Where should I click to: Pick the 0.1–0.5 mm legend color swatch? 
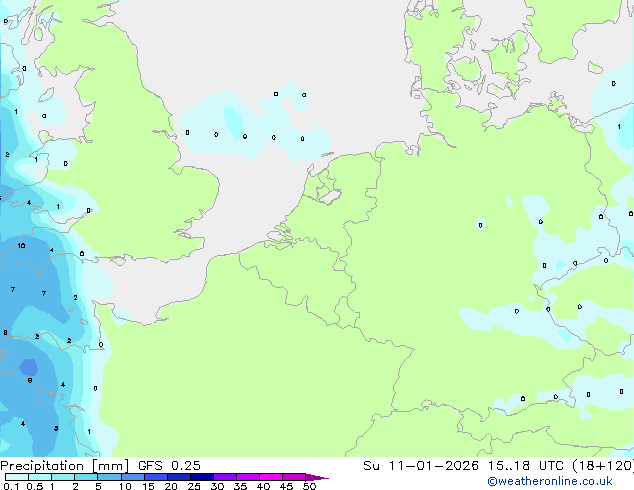tap(17, 477)
